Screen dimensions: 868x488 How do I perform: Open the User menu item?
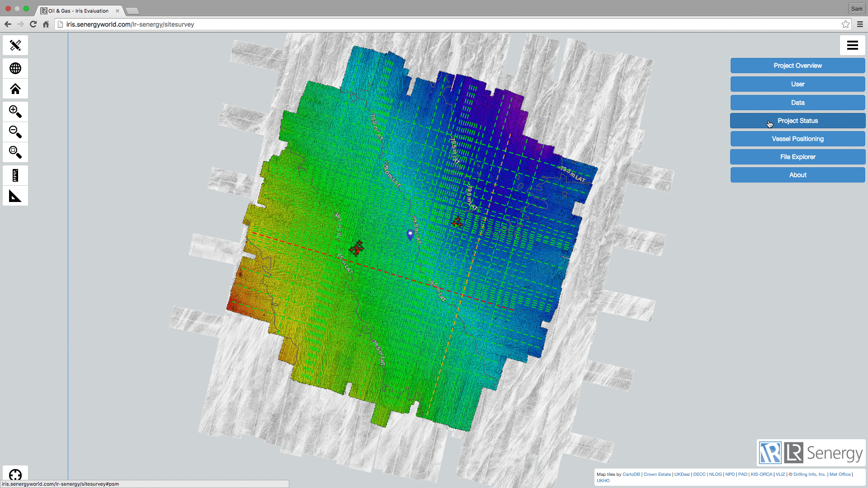797,84
